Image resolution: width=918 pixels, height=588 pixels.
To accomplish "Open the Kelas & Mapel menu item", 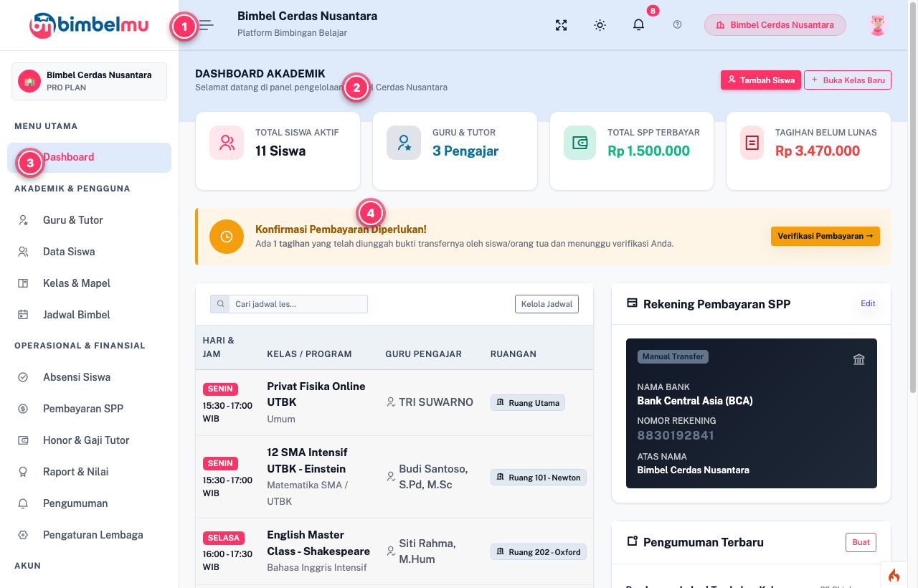I will 89,283.
